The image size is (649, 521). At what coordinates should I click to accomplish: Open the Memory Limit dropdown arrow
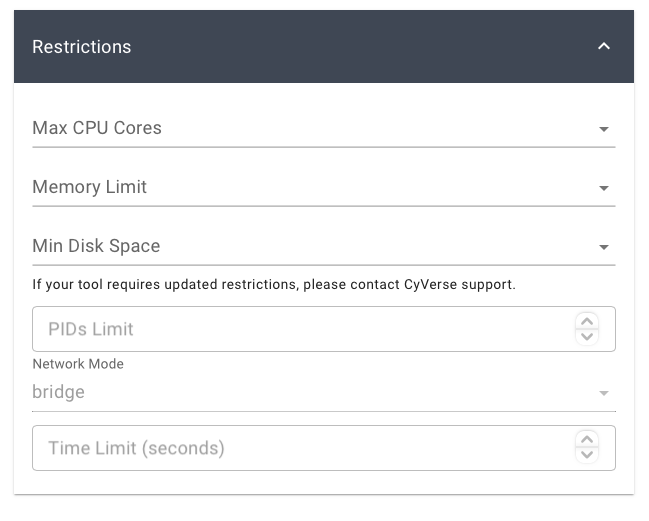(603, 188)
